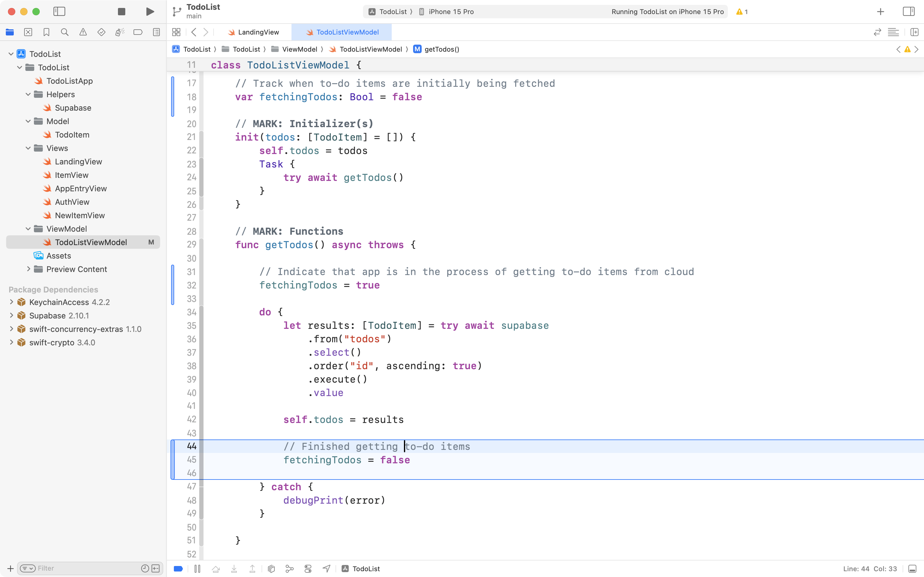Open the Project navigator folder icon
Image resolution: width=924 pixels, height=577 pixels.
pyautogui.click(x=10, y=32)
